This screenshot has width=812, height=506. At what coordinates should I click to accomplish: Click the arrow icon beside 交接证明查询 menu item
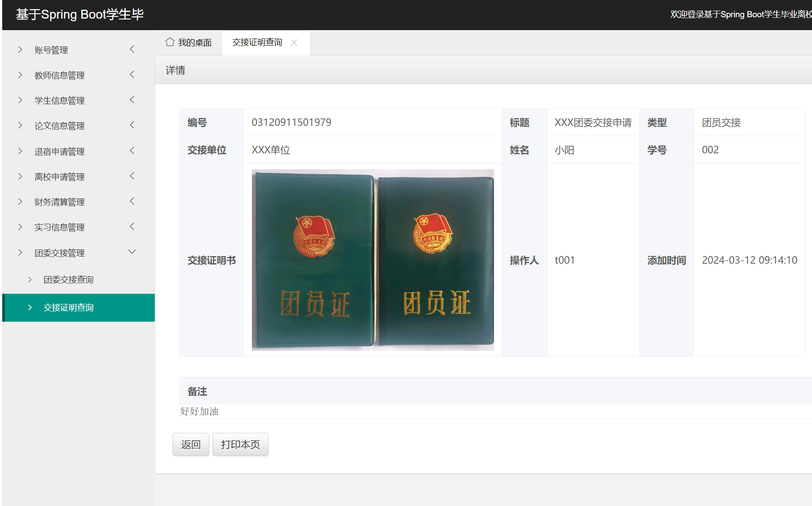coord(30,307)
